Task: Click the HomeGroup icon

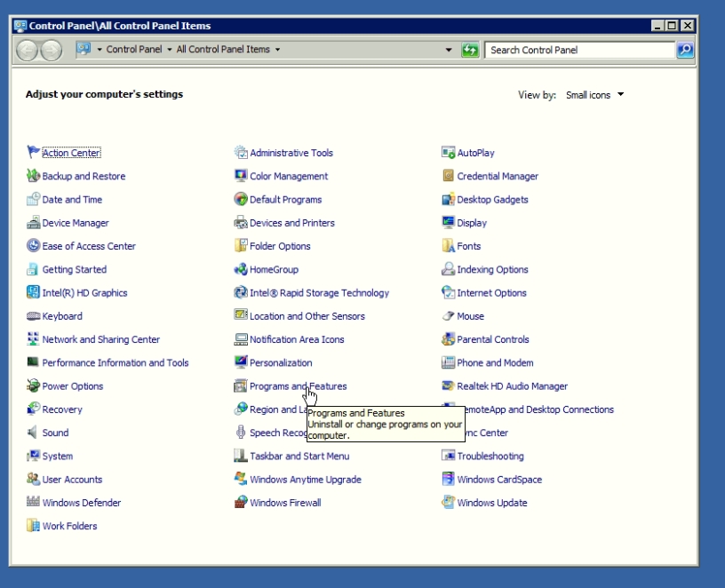Action: [241, 269]
